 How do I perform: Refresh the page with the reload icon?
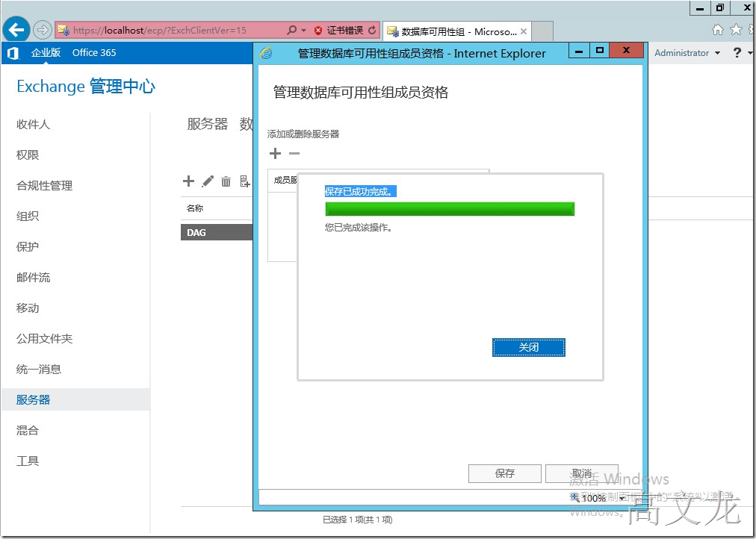coord(372,31)
